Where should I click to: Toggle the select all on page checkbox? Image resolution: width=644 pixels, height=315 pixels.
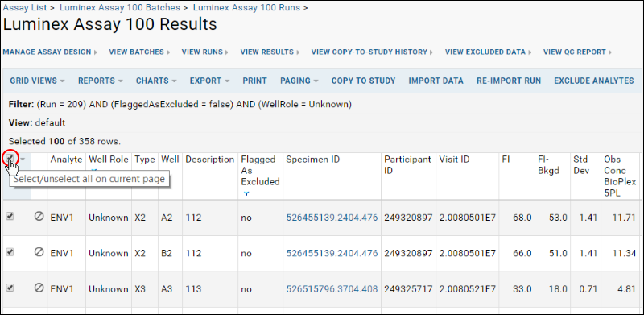(x=10, y=159)
